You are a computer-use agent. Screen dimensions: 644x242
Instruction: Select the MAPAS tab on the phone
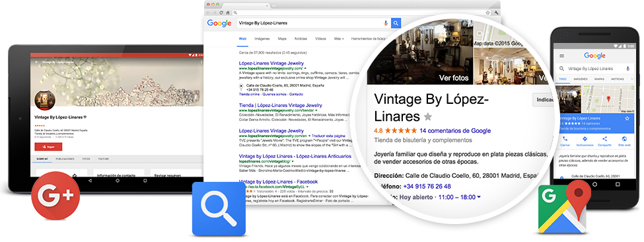tap(599, 79)
